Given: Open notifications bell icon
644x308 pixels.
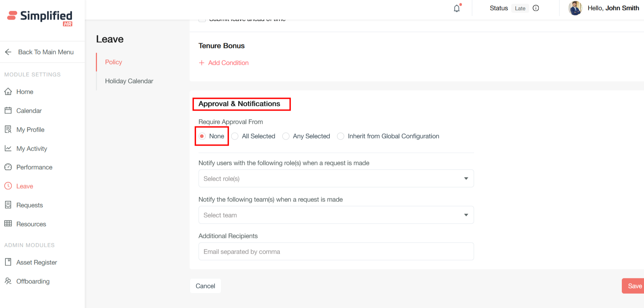Looking at the screenshot, I should [457, 8].
